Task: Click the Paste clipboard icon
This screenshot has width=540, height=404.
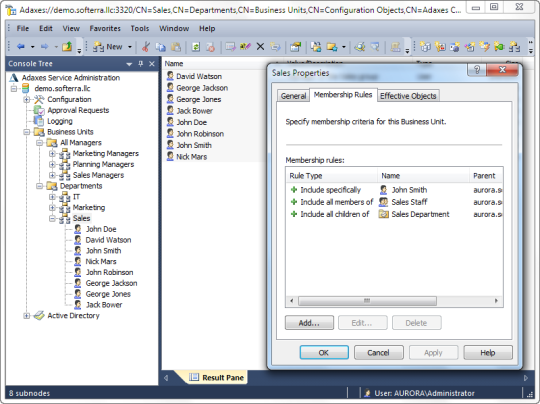Action: 176,46
